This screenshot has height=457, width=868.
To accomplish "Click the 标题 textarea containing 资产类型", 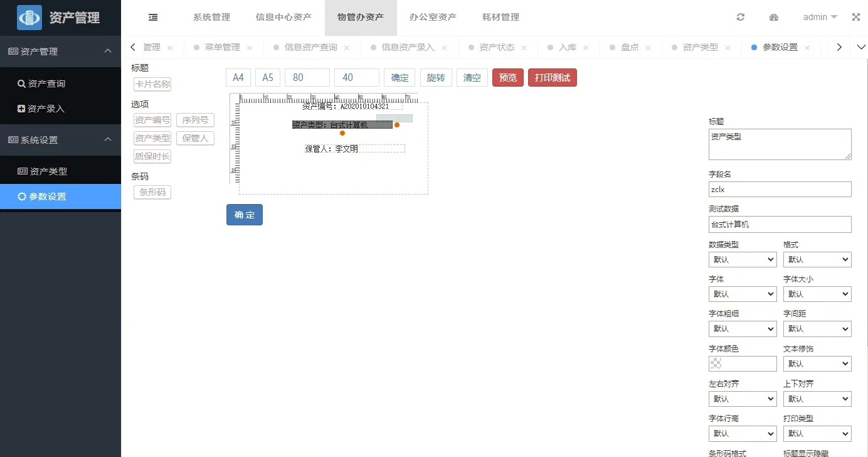I will [x=780, y=144].
